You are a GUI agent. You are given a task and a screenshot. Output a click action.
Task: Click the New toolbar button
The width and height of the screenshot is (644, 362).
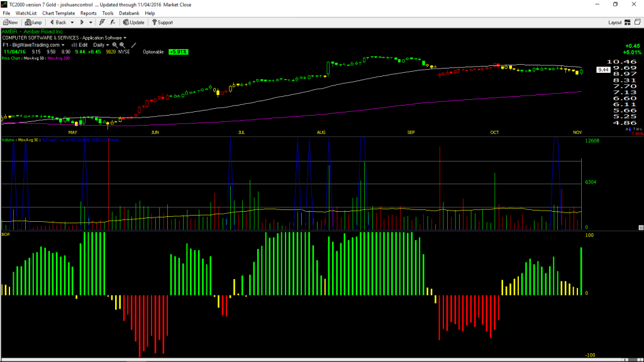[x=11, y=23]
